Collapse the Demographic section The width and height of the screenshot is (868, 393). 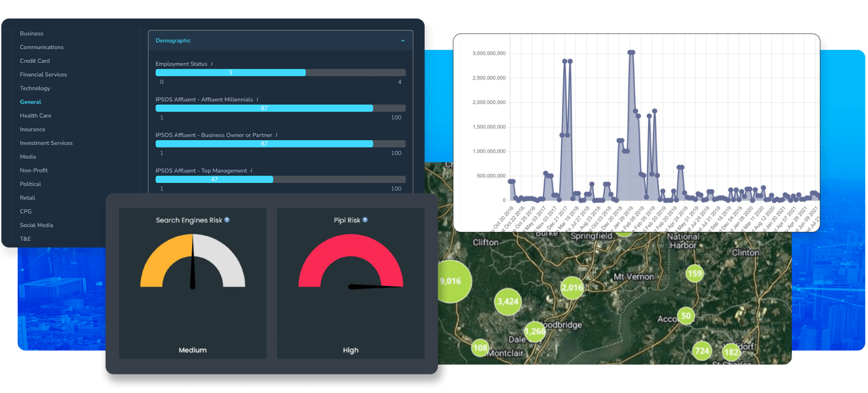[x=403, y=40]
